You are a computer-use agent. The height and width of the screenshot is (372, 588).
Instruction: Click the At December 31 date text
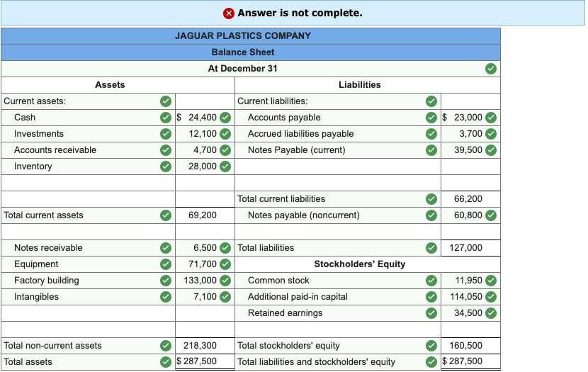click(242, 69)
